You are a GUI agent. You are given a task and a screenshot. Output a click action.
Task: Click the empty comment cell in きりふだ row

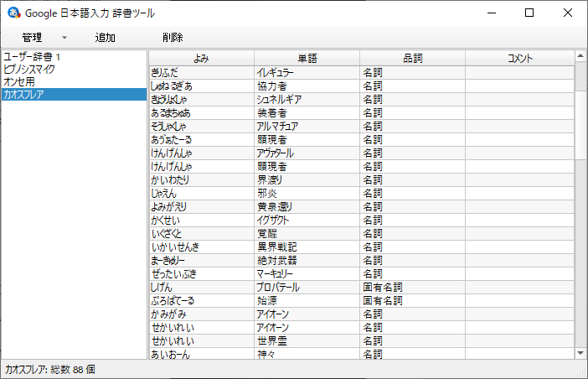(x=520, y=72)
